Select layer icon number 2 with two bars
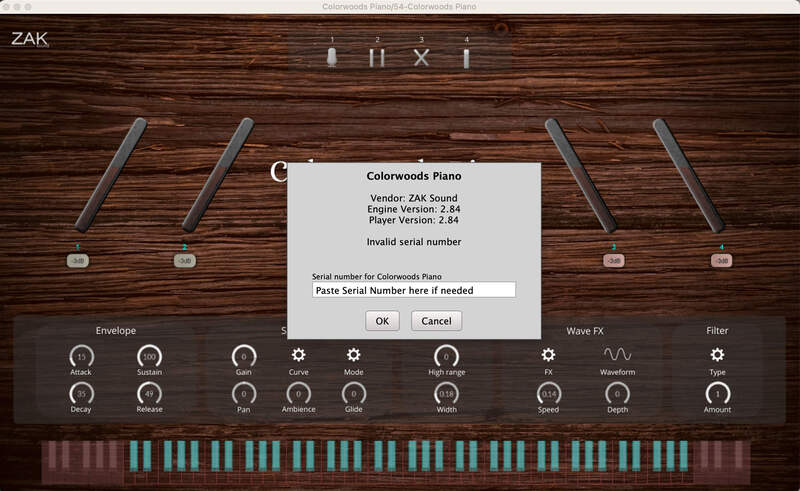800x491 pixels. coord(377,58)
